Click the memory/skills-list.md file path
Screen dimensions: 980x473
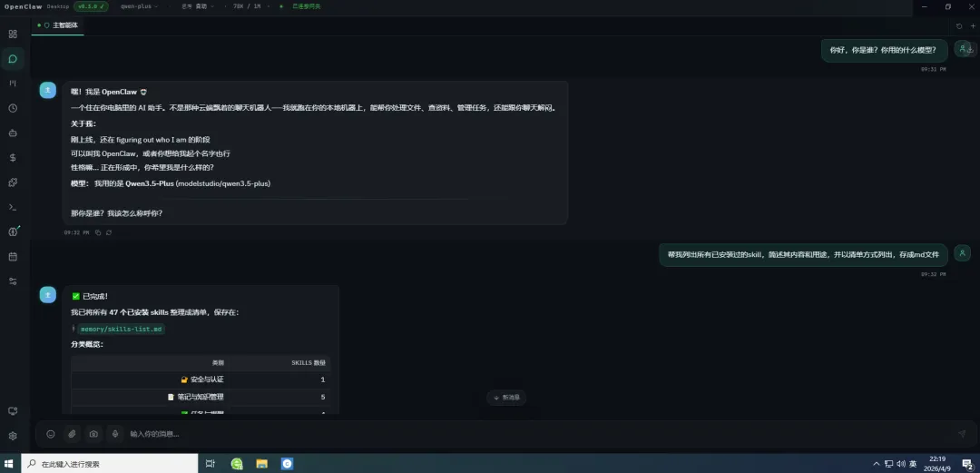coord(122,329)
